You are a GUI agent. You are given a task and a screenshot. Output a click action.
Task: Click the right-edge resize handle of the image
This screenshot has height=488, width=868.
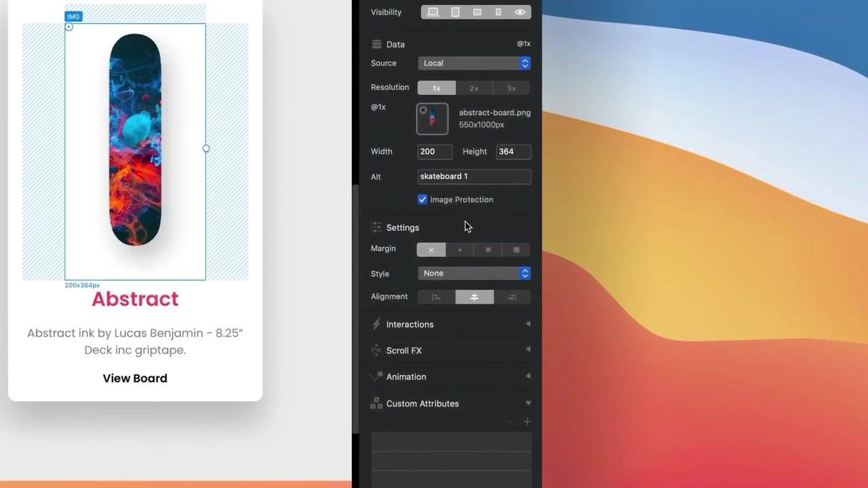pos(205,148)
